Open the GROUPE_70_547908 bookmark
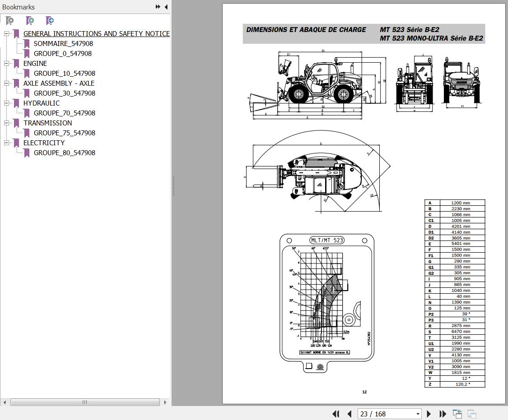 [x=65, y=113]
